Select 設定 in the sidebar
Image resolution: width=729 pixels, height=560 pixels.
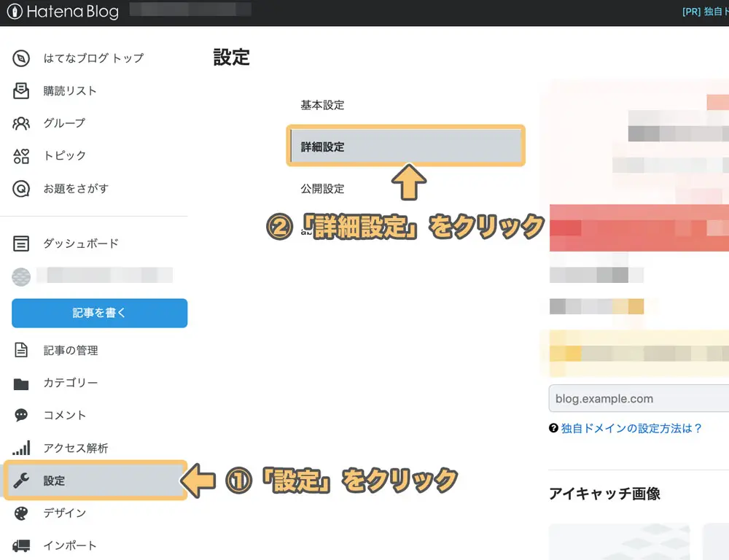(x=95, y=480)
